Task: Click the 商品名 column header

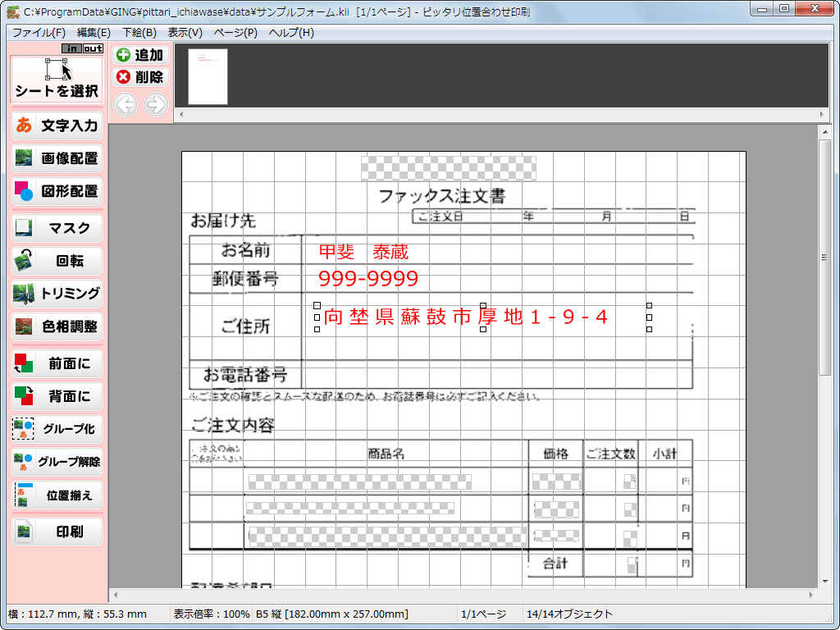Action: pos(386,454)
